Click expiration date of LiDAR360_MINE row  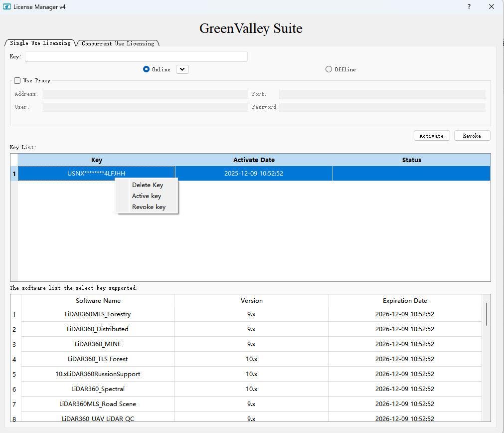coord(405,344)
